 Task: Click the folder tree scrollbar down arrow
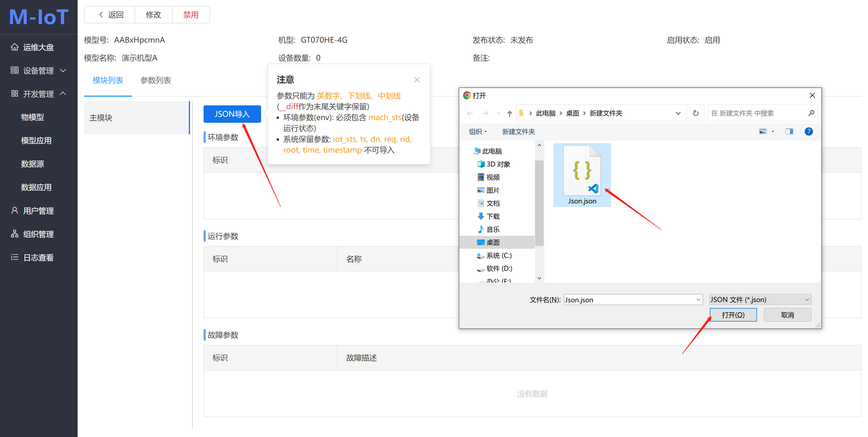pos(540,278)
